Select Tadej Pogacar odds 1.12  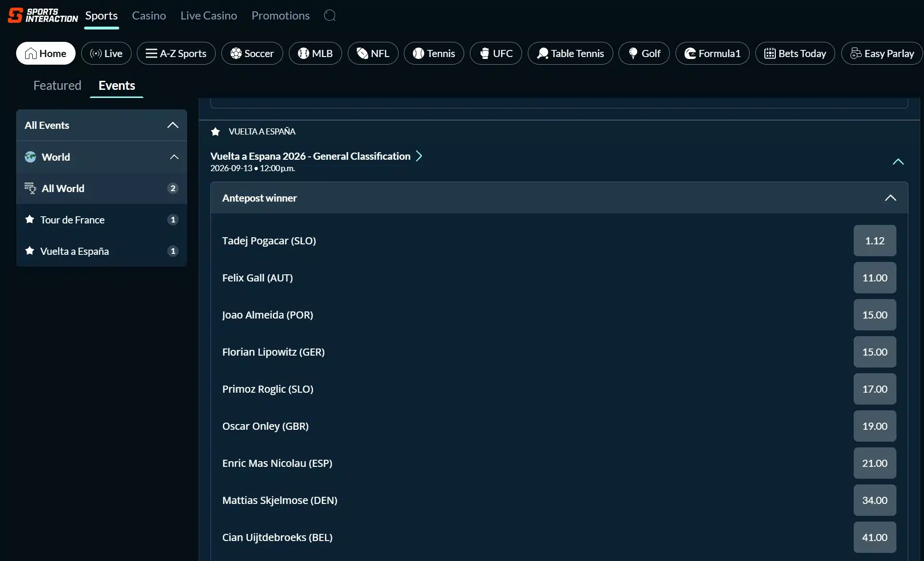(875, 241)
